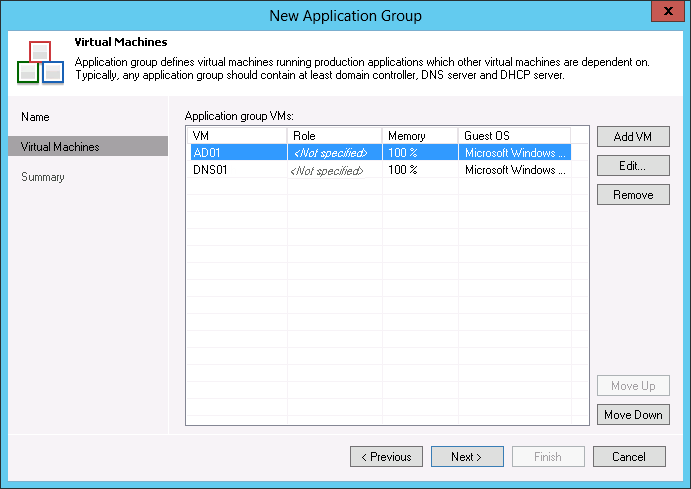Move the selected VM down

[633, 415]
